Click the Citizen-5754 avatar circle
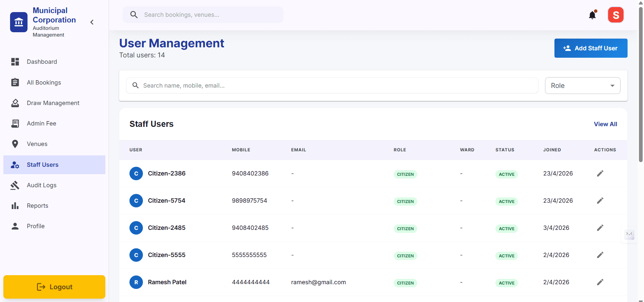 (x=136, y=201)
